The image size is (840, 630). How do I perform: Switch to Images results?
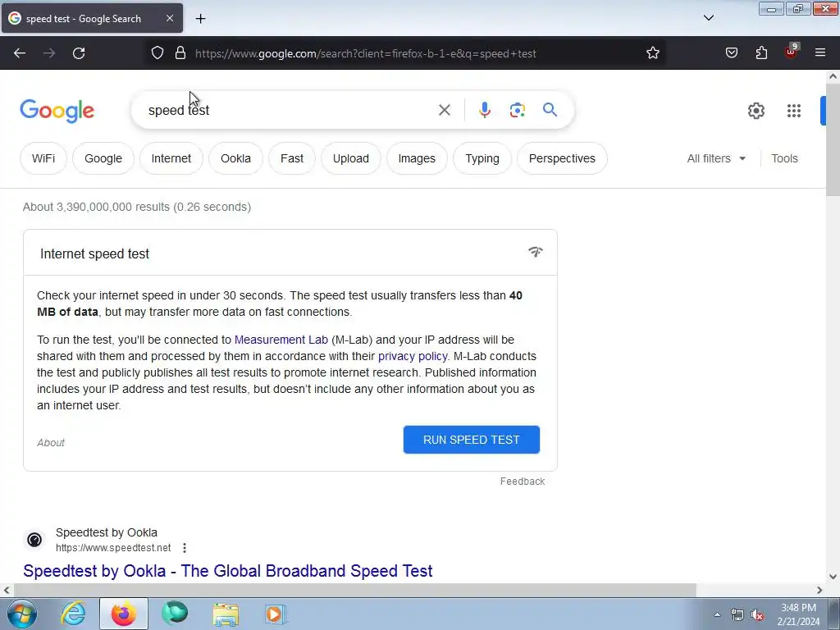[417, 158]
